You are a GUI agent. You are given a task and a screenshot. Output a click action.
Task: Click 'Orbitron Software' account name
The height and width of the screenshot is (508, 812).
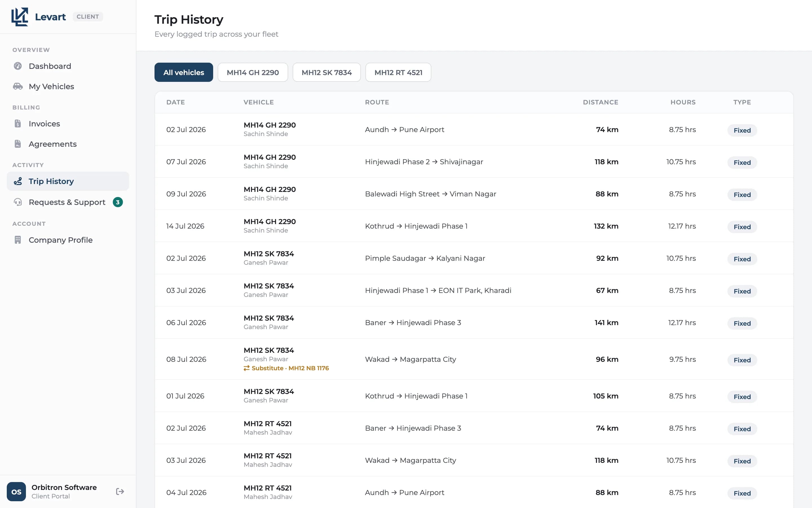[x=64, y=487]
